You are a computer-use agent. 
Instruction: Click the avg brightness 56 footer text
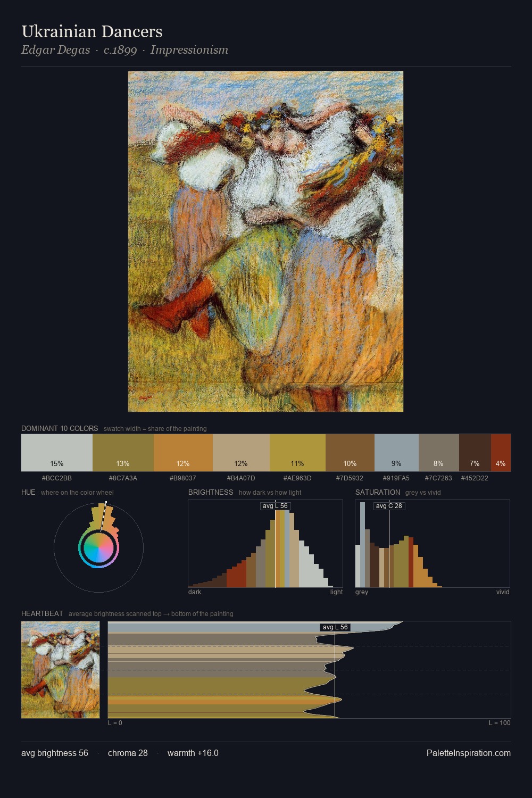55,753
